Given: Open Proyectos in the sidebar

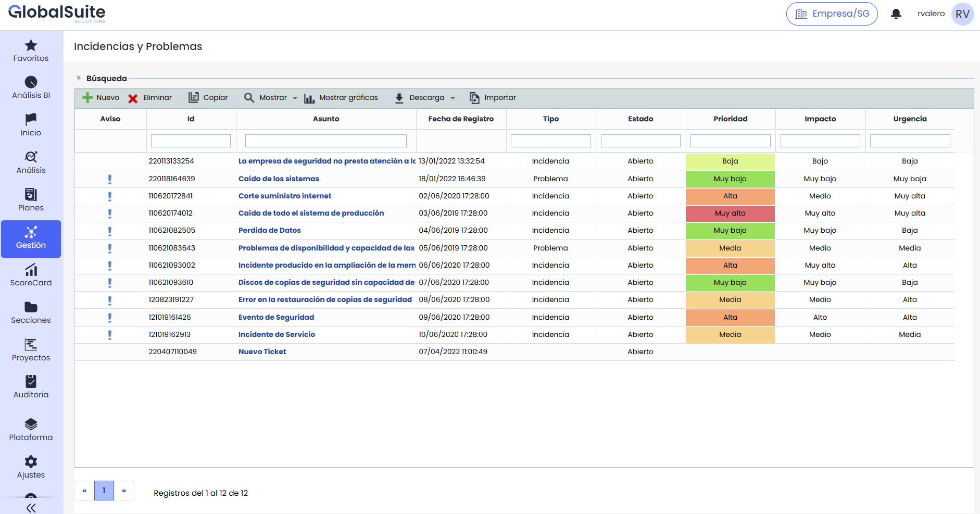Looking at the screenshot, I should pyautogui.click(x=31, y=350).
